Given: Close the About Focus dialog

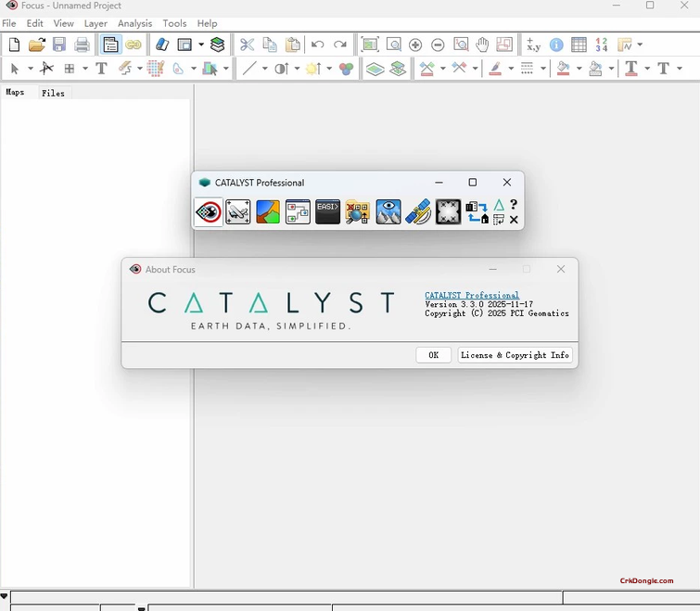Looking at the screenshot, I should (x=561, y=269).
